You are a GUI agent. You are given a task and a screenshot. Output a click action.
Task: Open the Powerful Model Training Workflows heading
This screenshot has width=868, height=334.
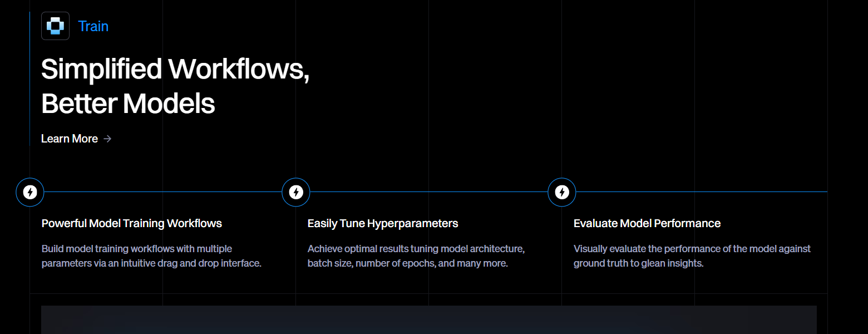[x=131, y=223]
